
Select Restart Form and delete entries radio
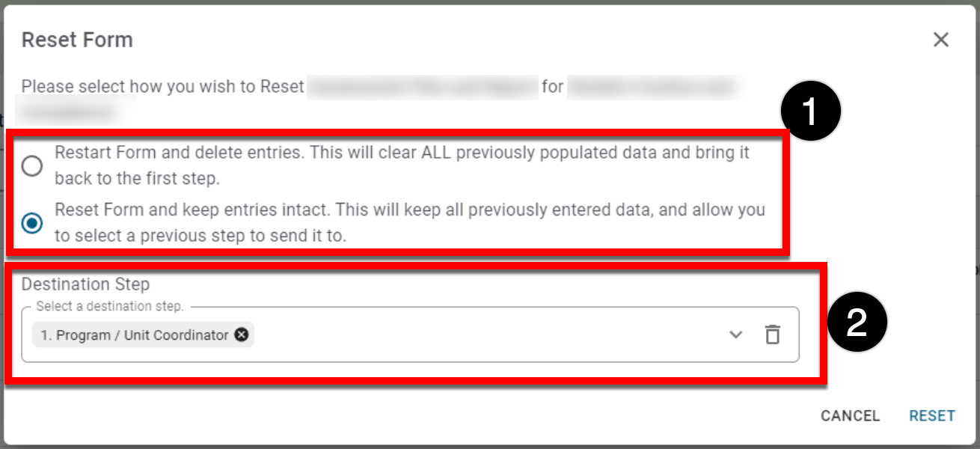pos(32,166)
